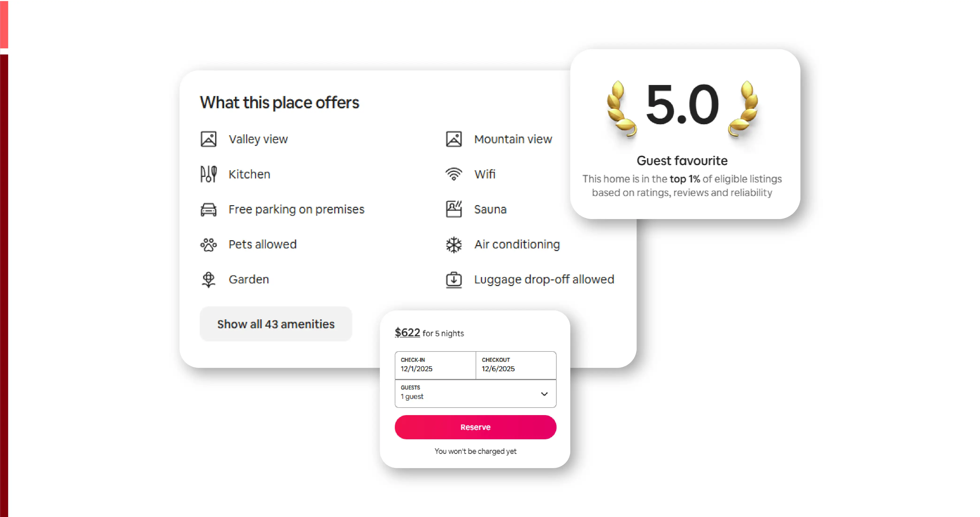Select the Check-in date field
Screen dimensions: 980x517
point(435,365)
